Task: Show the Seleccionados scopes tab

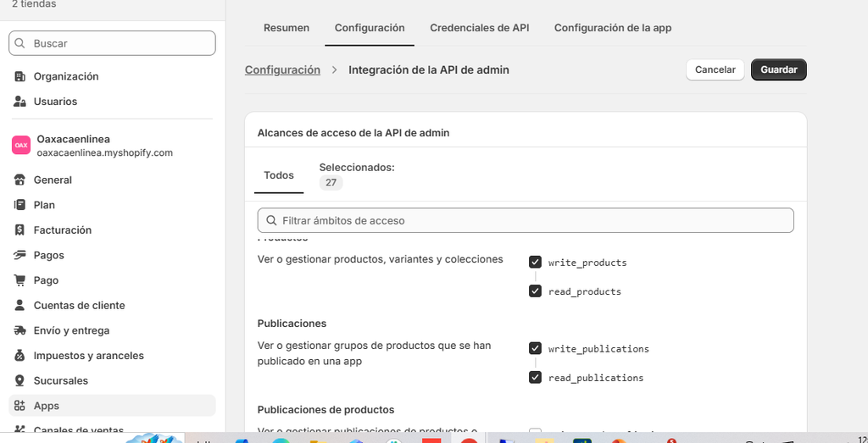Action: (357, 175)
